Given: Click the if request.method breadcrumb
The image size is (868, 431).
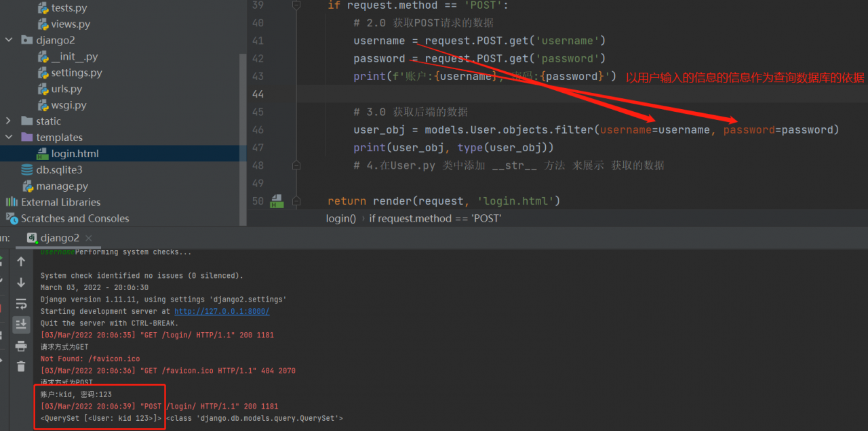Looking at the screenshot, I should click(435, 218).
